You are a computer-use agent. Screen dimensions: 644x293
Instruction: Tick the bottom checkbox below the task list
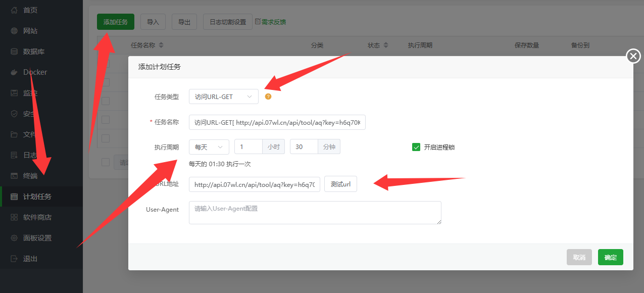[x=106, y=162]
